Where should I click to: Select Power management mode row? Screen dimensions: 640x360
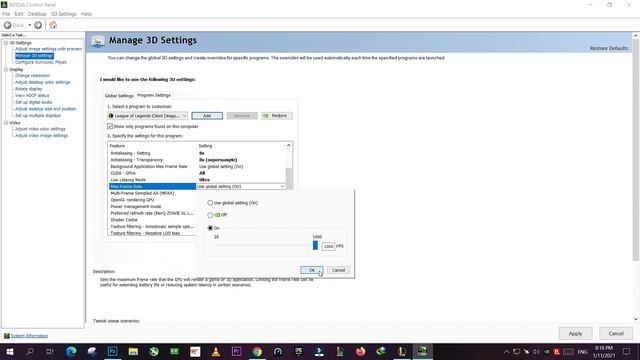coord(153,207)
